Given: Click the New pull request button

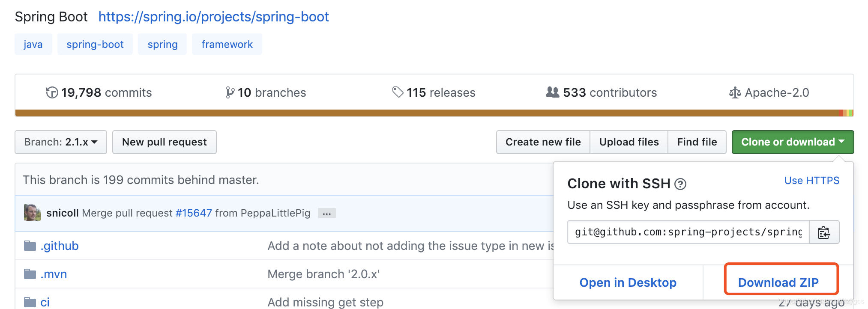Looking at the screenshot, I should 165,142.
